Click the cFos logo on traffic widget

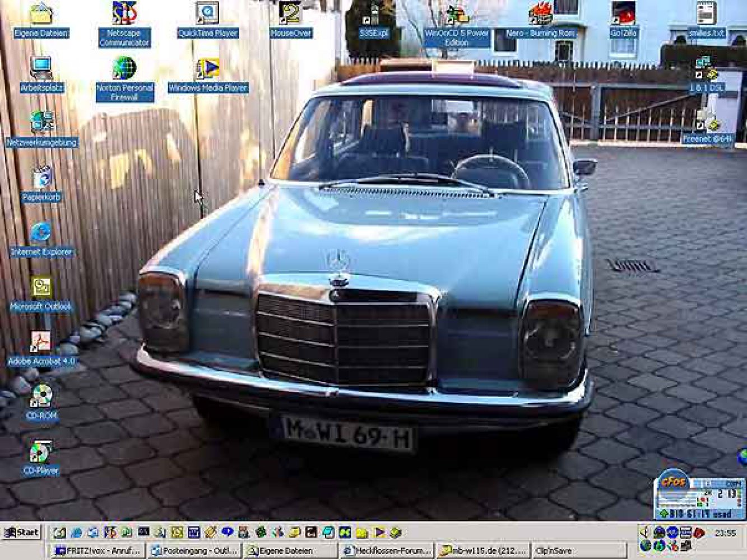click(674, 482)
